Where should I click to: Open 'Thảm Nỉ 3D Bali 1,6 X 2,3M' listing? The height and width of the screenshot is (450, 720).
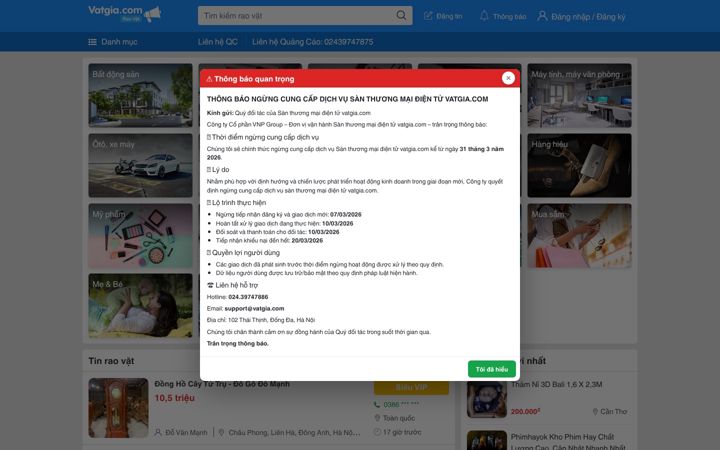[556, 384]
